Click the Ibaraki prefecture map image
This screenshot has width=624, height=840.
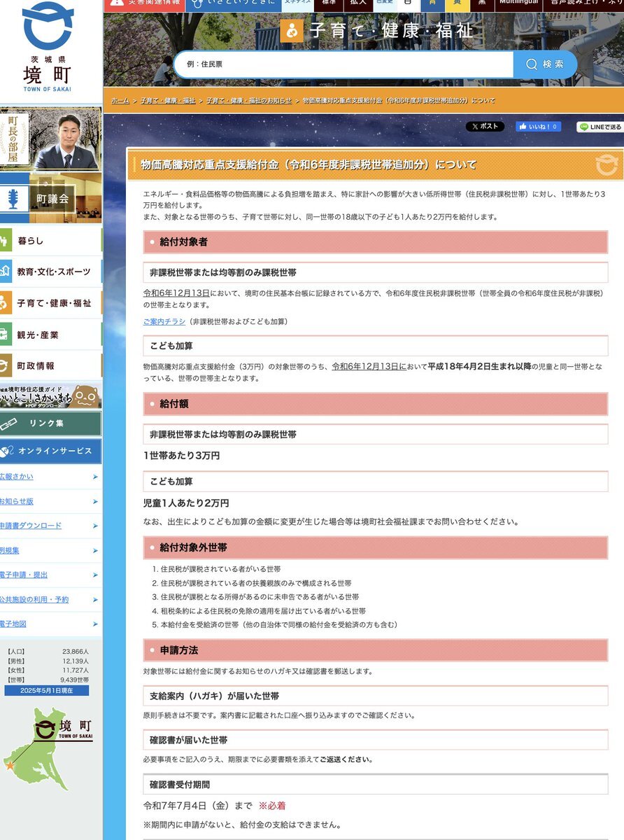pos(49,749)
